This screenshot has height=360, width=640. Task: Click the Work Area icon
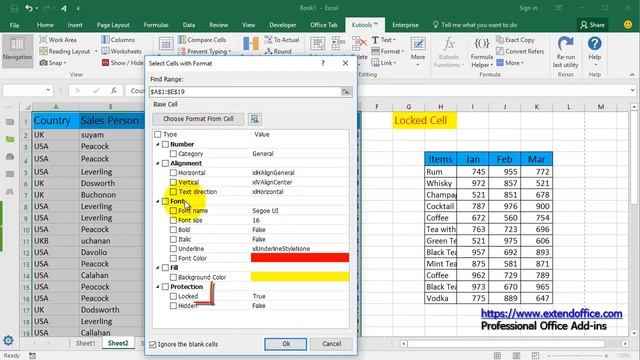pyautogui.click(x=43, y=40)
